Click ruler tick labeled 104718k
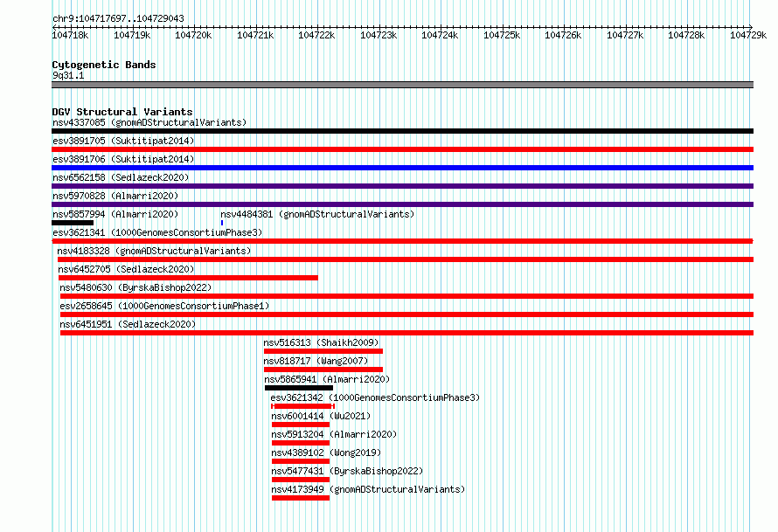The width and height of the screenshot is (778, 532). click(71, 35)
